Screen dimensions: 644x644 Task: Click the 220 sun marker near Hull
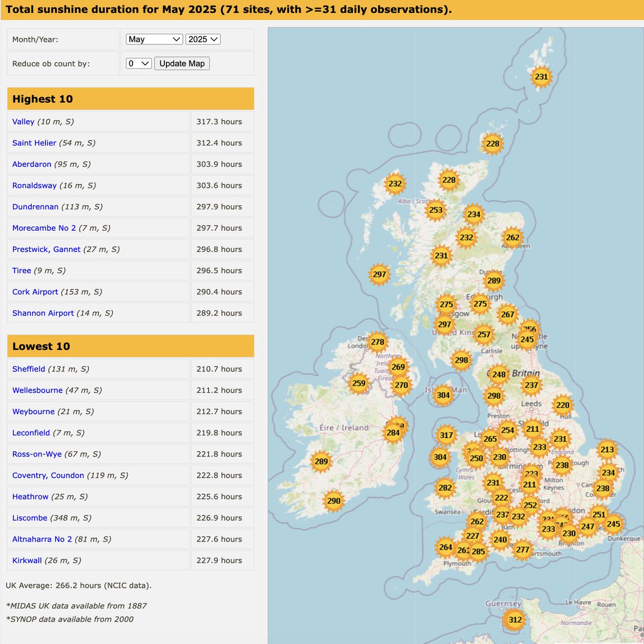(563, 405)
